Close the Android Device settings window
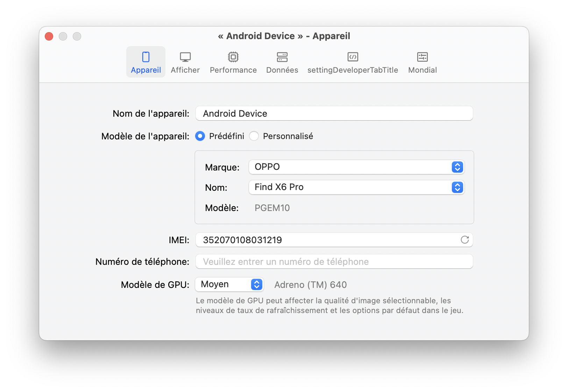 [49, 36]
